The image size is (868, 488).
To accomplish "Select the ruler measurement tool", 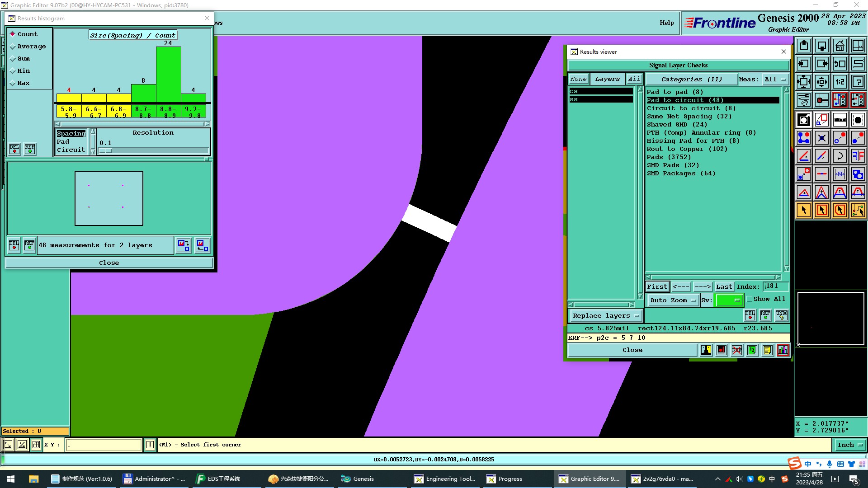I will [840, 120].
